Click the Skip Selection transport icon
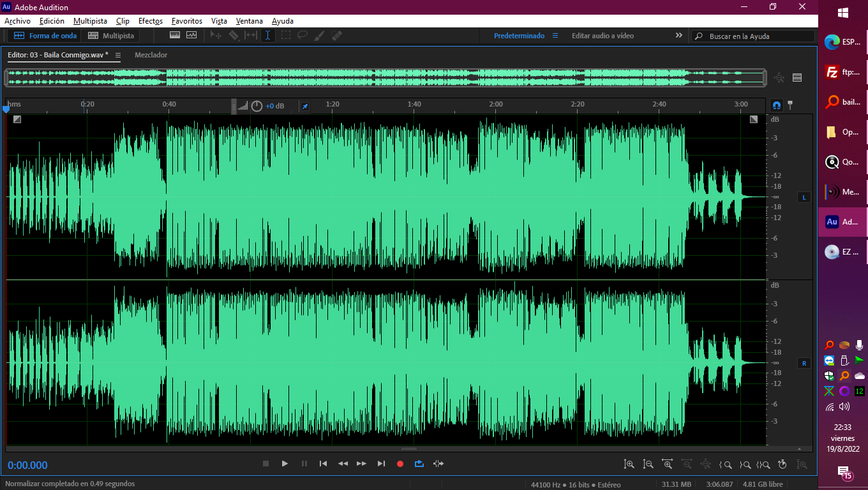 pyautogui.click(x=438, y=464)
